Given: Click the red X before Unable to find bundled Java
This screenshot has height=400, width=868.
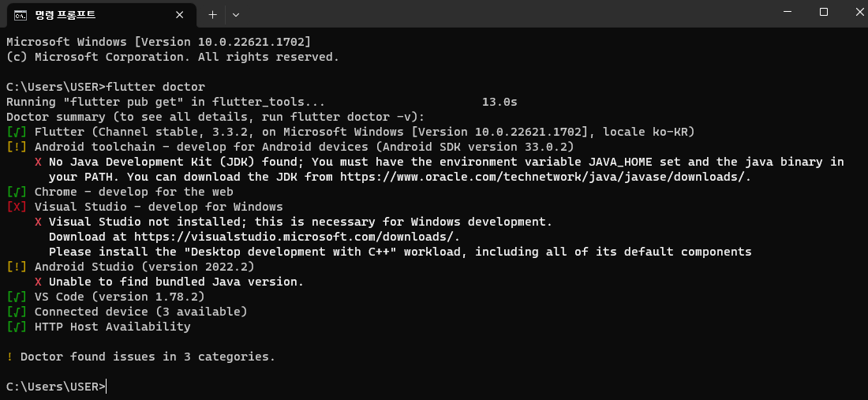Looking at the screenshot, I should pos(38,282).
